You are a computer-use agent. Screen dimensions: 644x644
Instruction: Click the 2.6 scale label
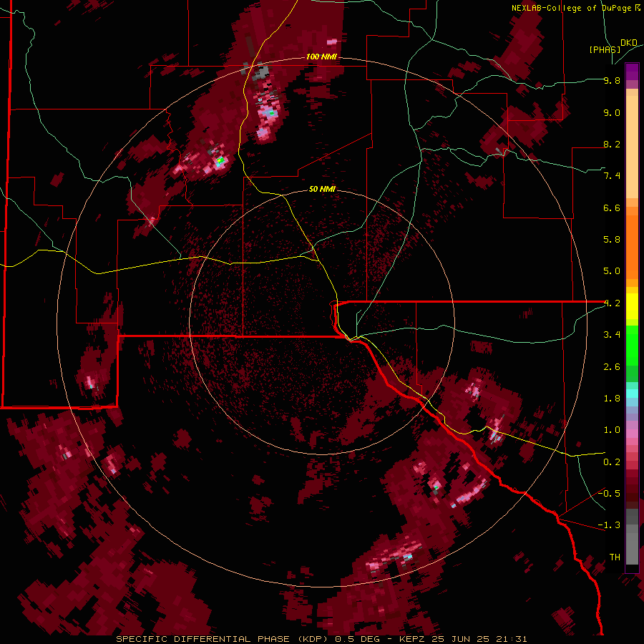point(612,367)
